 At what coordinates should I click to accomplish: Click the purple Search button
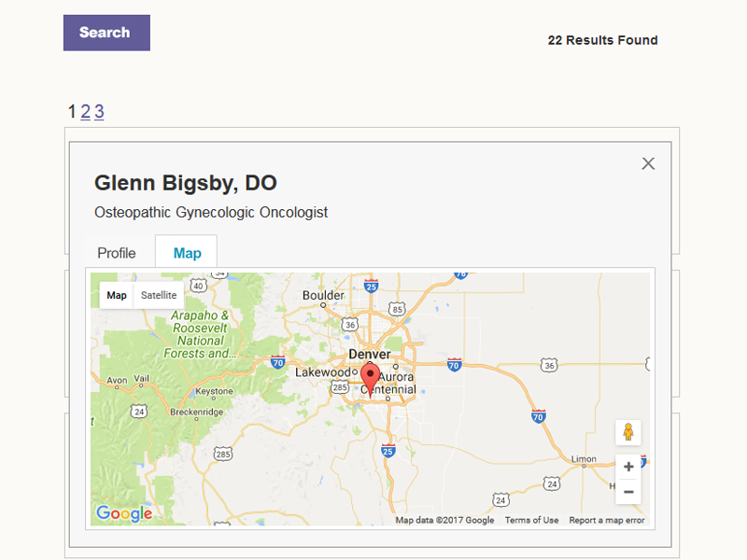pos(106,33)
